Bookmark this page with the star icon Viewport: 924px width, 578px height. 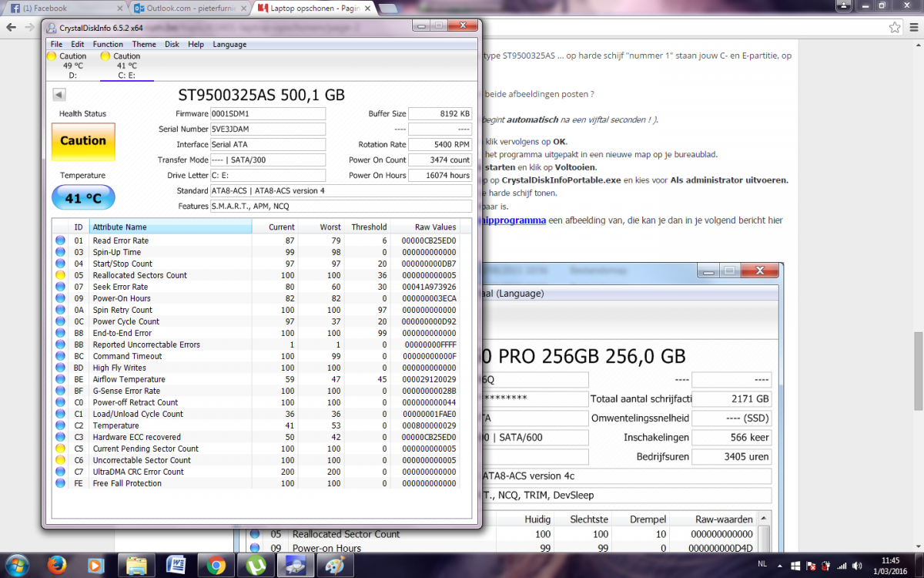point(895,28)
